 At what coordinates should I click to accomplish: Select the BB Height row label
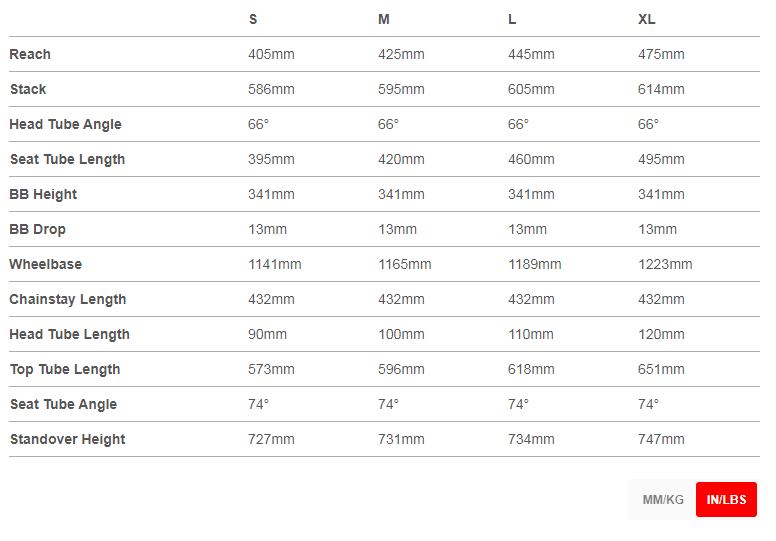43,194
